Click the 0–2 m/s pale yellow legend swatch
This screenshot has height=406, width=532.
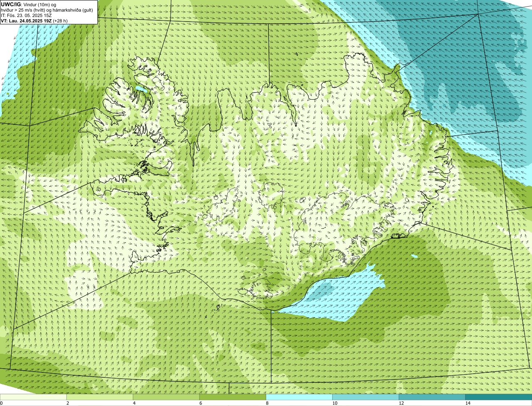[33, 397]
